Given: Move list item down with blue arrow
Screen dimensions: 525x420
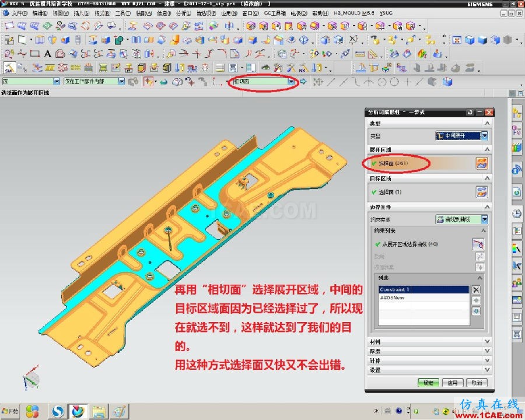Looking at the screenshot, I should pos(476,311).
